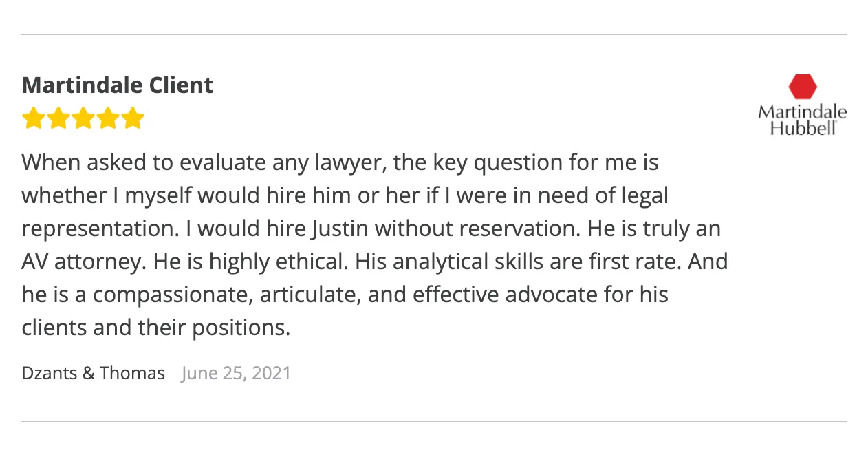This screenshot has width=868, height=457.
Task: Click the "Martindale Client" reviewer heading
Action: click(118, 85)
